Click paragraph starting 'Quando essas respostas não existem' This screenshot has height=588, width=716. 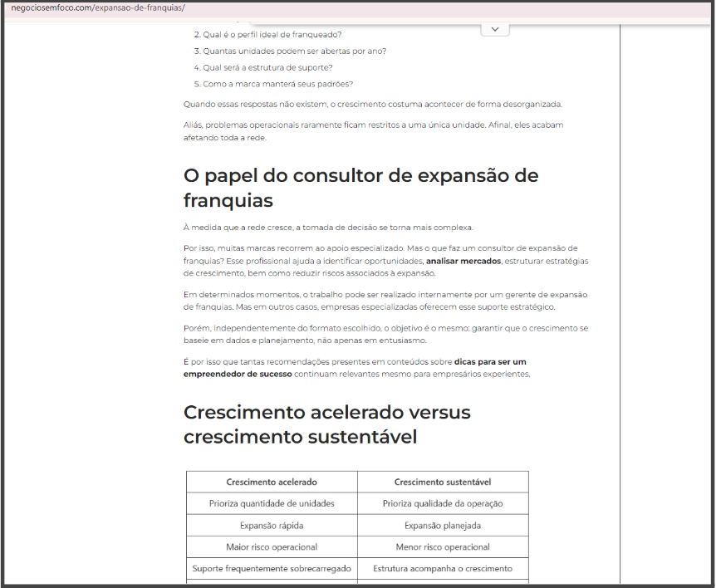373,105
